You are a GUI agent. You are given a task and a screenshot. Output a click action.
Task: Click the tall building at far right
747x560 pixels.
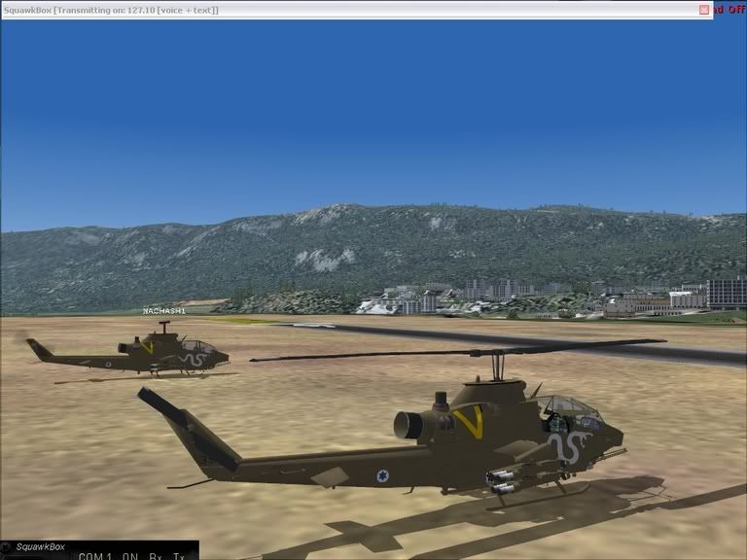(726, 293)
